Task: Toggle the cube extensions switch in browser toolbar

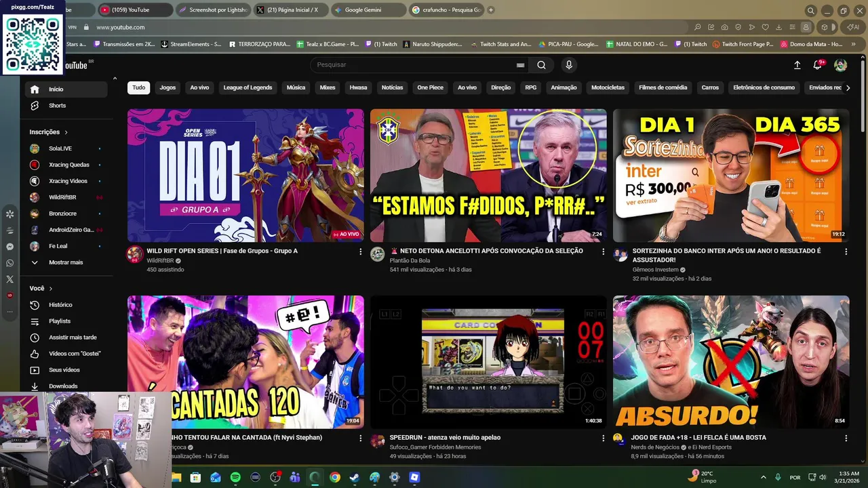Action: tap(828, 27)
